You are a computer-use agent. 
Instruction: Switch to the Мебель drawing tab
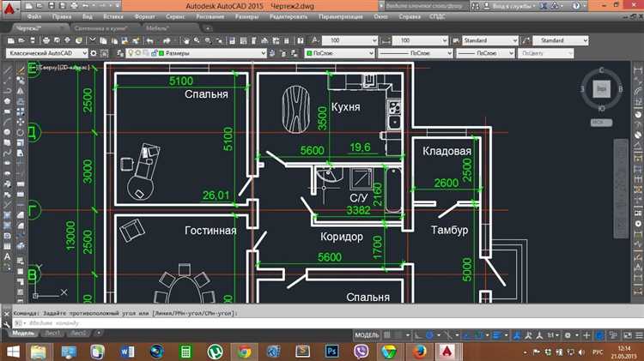[158, 28]
